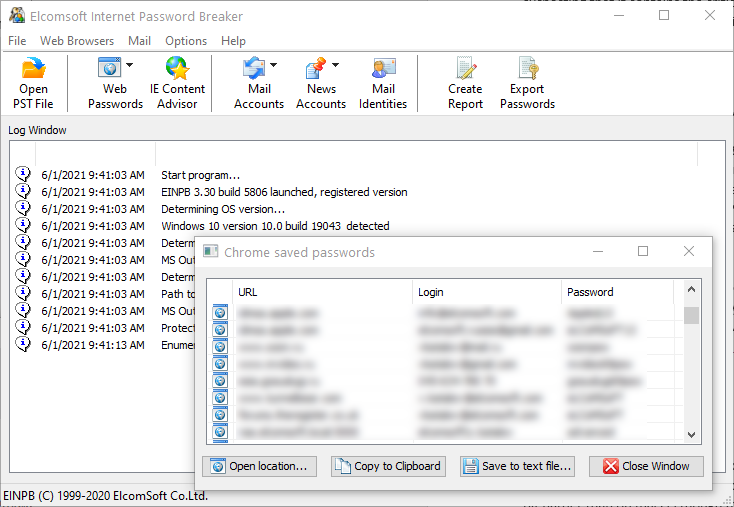734x507 pixels.
Task: Open the Help menu
Action: [233, 41]
